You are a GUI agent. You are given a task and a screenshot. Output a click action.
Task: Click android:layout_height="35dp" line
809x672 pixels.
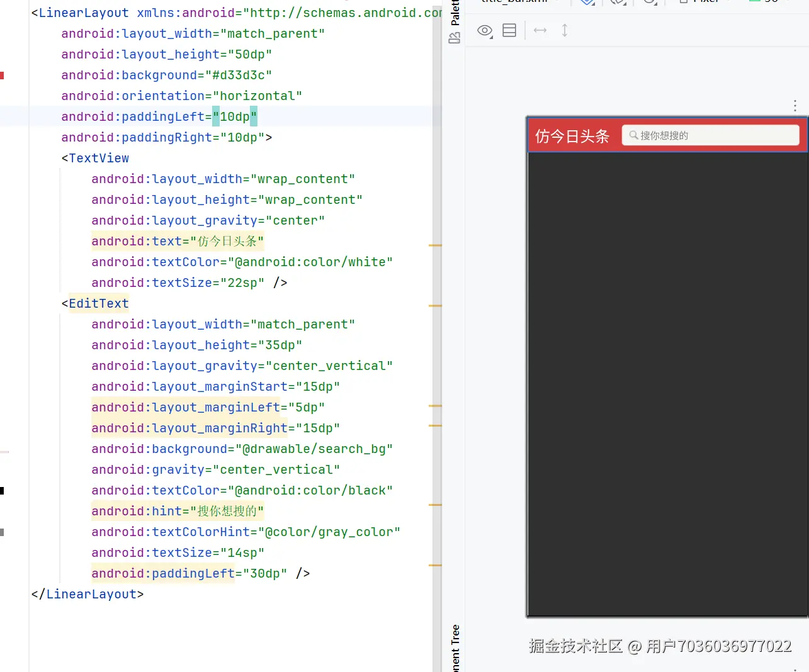pos(196,345)
